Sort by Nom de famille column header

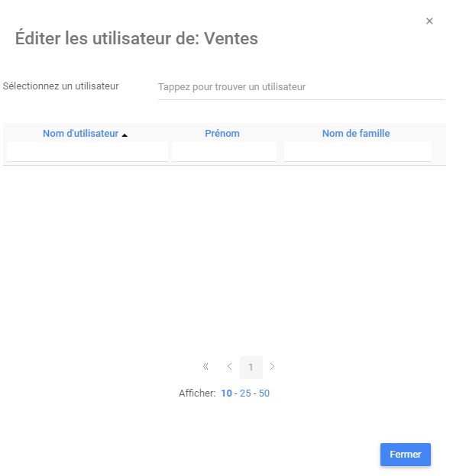tap(356, 133)
